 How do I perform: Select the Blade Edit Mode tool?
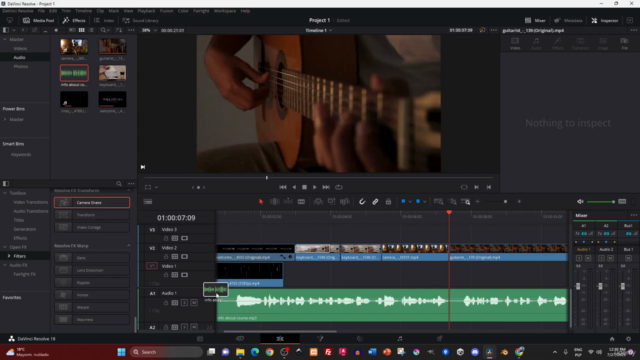tap(301, 202)
